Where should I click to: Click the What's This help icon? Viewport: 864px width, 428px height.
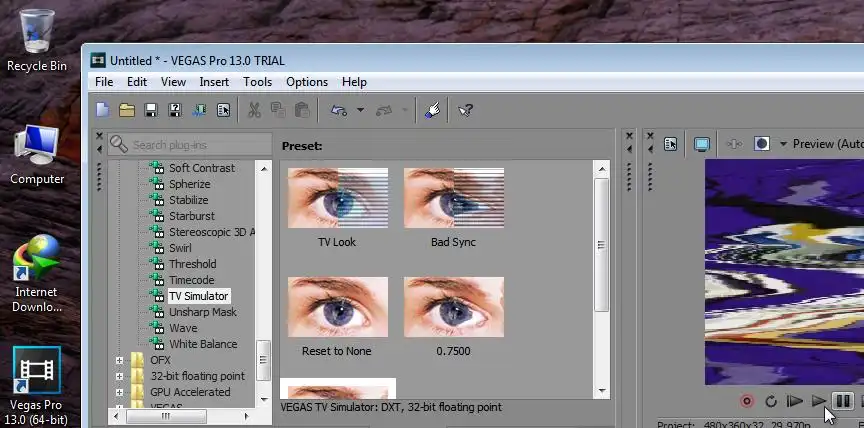466,110
